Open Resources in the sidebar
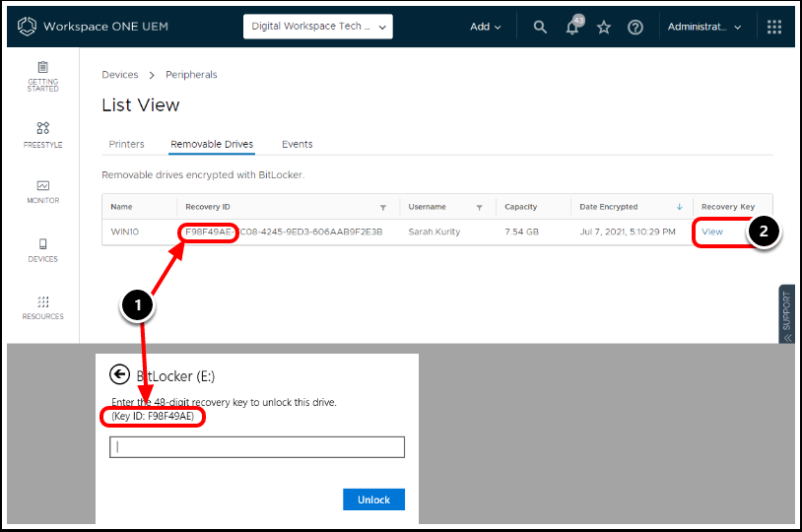Screen dimensions: 802x532 43,307
